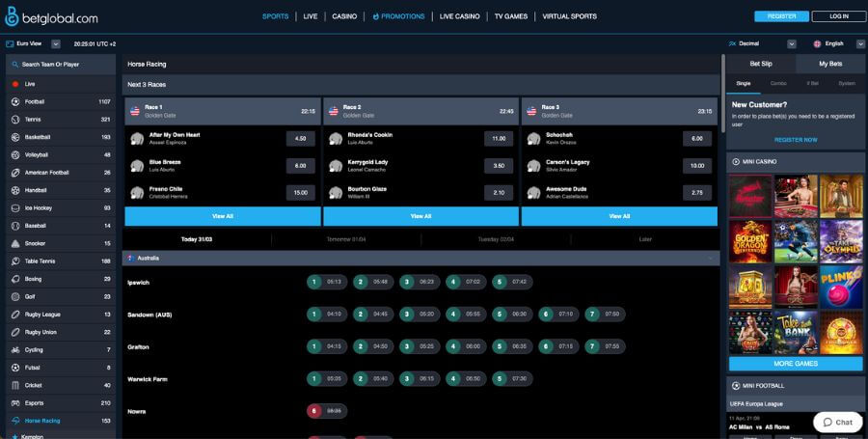Open the English language dropdown

[x=860, y=43]
